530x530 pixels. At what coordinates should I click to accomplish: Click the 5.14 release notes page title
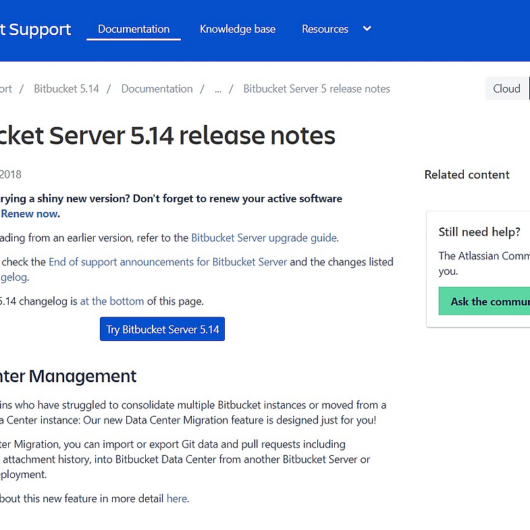168,136
